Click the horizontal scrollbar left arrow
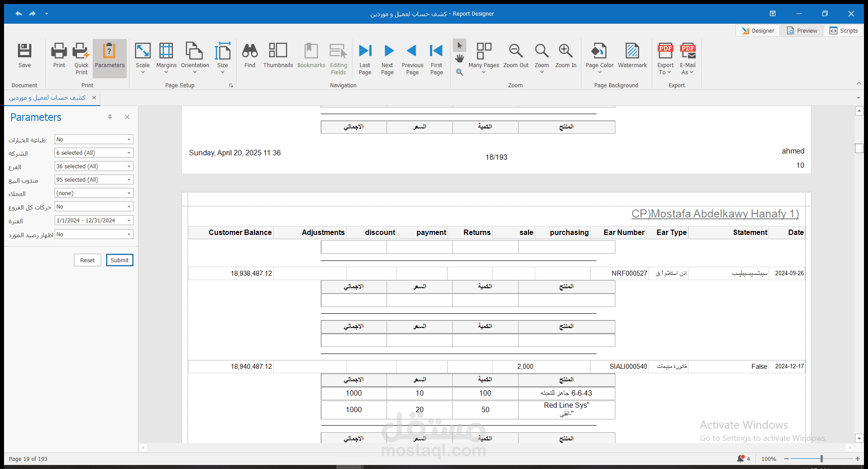Screen dimensions: 868x469 [143, 448]
